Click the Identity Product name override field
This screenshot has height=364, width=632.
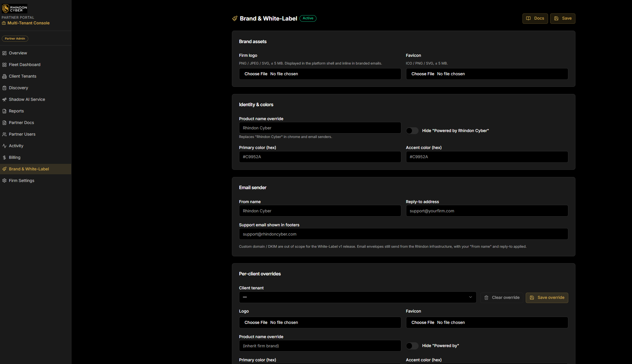click(320, 128)
